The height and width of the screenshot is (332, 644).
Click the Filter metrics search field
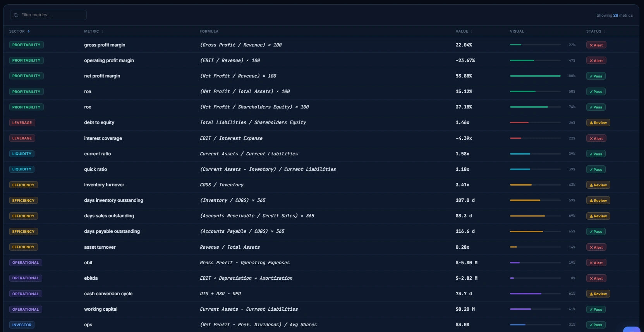[48, 15]
